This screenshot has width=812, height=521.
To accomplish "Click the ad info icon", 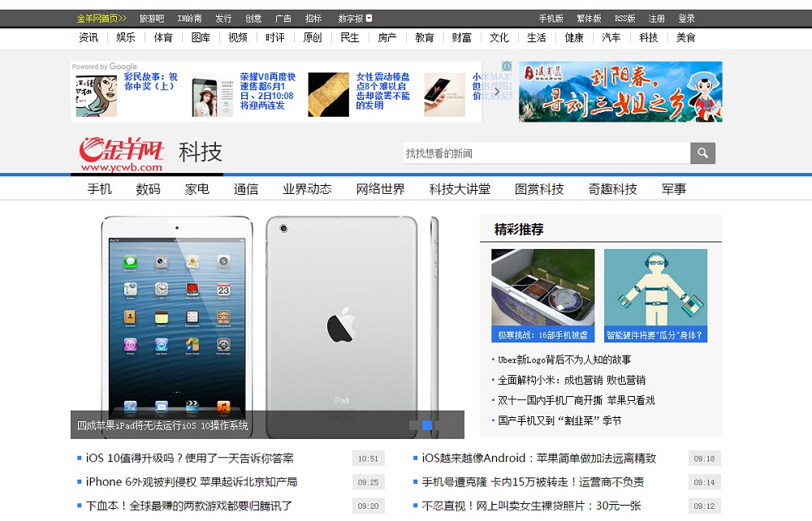I will coord(507,66).
